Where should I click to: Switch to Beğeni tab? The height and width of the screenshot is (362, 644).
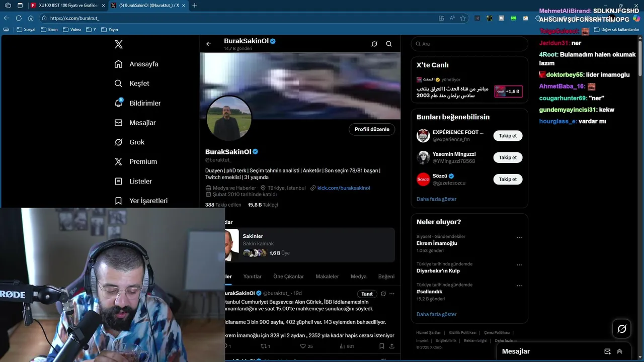(386, 277)
